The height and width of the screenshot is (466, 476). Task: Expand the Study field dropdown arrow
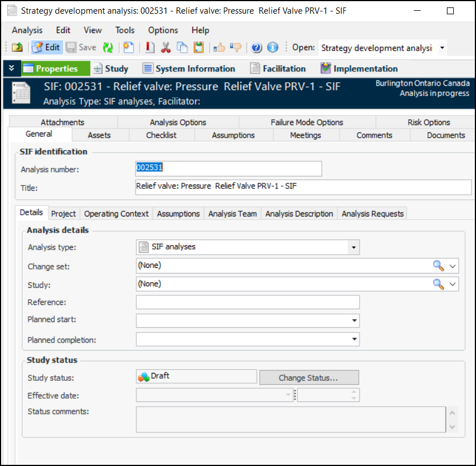pos(453,284)
